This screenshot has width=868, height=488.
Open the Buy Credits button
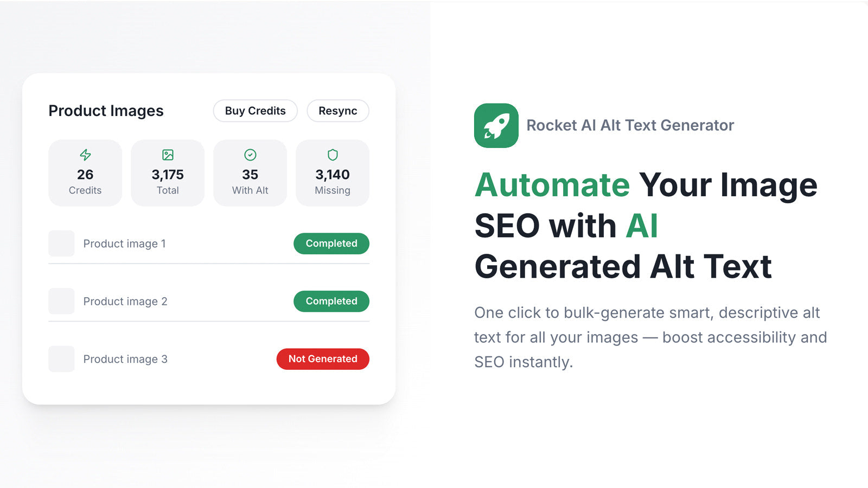(x=255, y=111)
